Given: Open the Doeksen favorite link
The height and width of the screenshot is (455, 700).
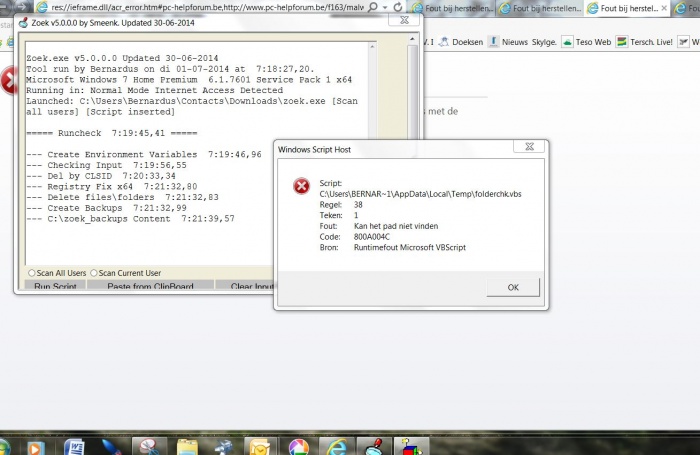Looking at the screenshot, I should [461, 42].
